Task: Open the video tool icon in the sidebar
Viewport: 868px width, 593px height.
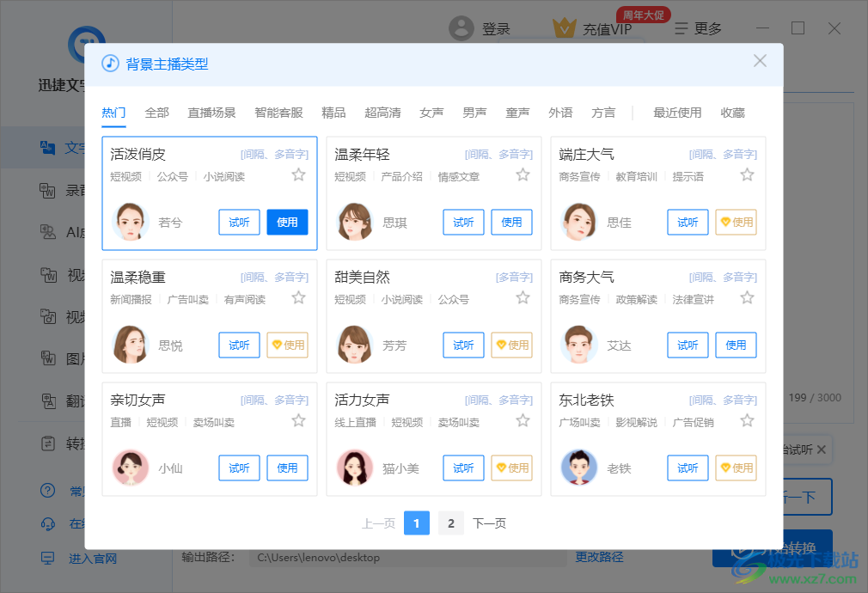Action: pos(47,275)
